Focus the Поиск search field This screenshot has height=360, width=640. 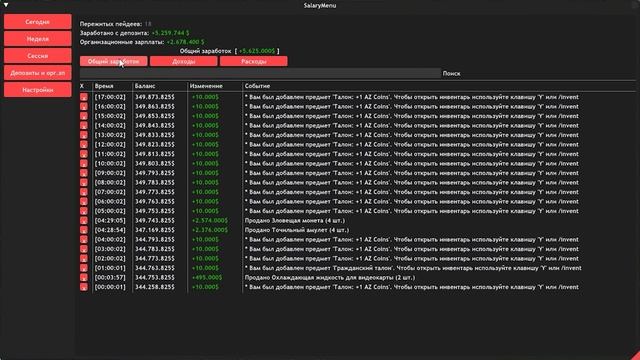260,73
